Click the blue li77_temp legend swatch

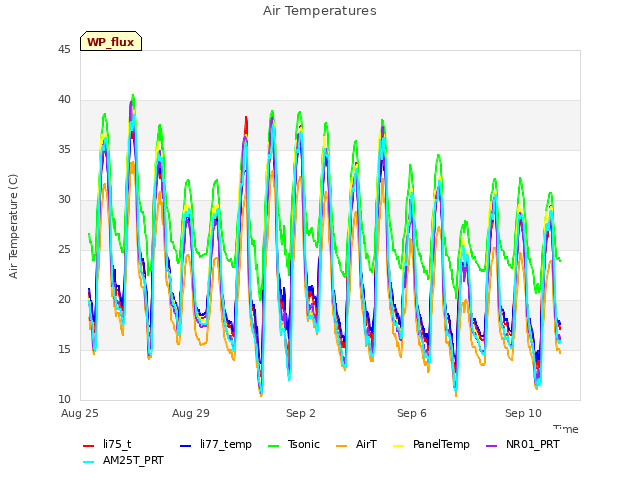[185, 445]
